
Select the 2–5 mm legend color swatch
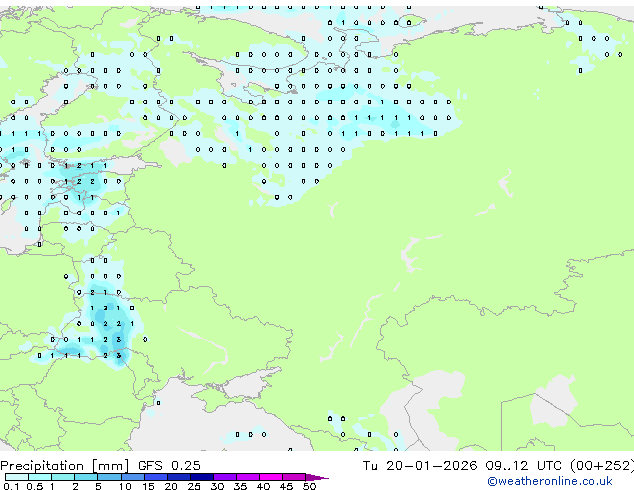[x=86, y=477]
